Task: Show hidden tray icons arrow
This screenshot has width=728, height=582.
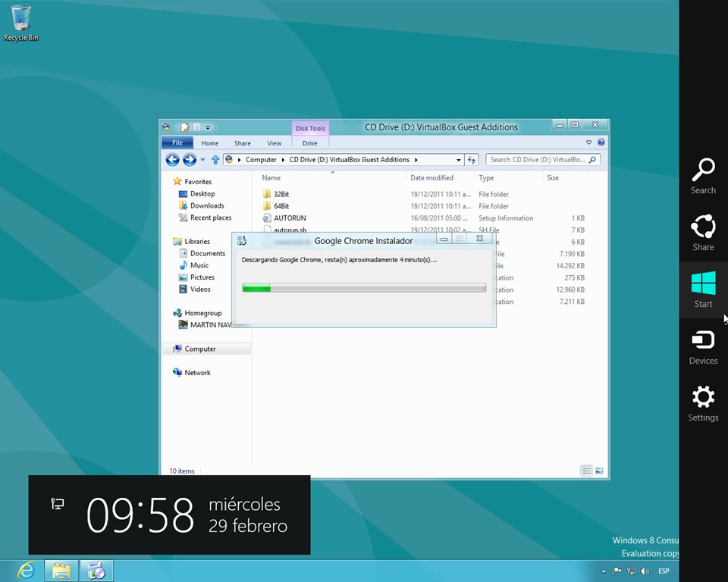Action: point(604,571)
